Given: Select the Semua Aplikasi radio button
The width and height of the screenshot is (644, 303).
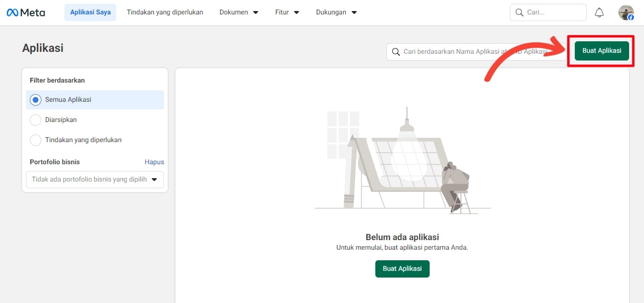Looking at the screenshot, I should click(x=35, y=100).
